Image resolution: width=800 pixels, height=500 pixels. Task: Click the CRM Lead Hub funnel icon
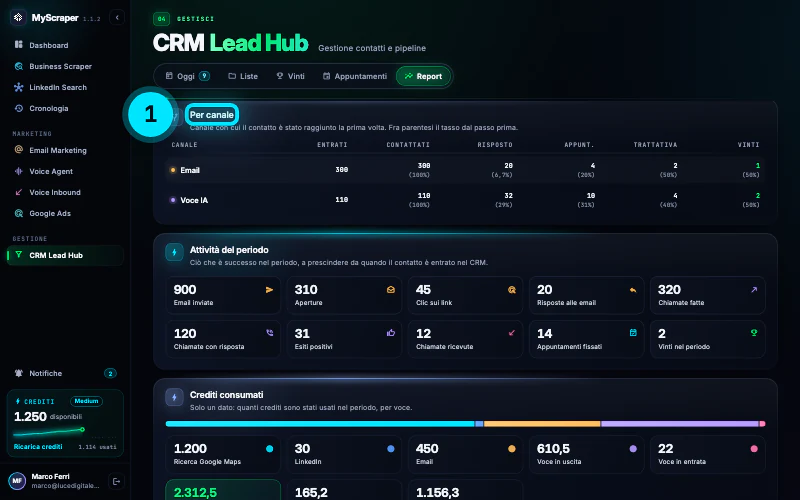(19, 255)
